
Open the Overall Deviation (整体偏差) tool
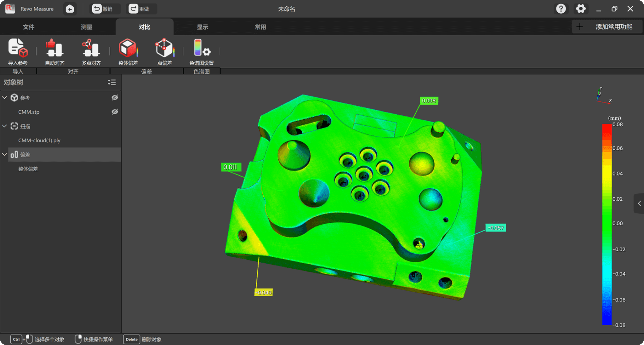coord(128,49)
